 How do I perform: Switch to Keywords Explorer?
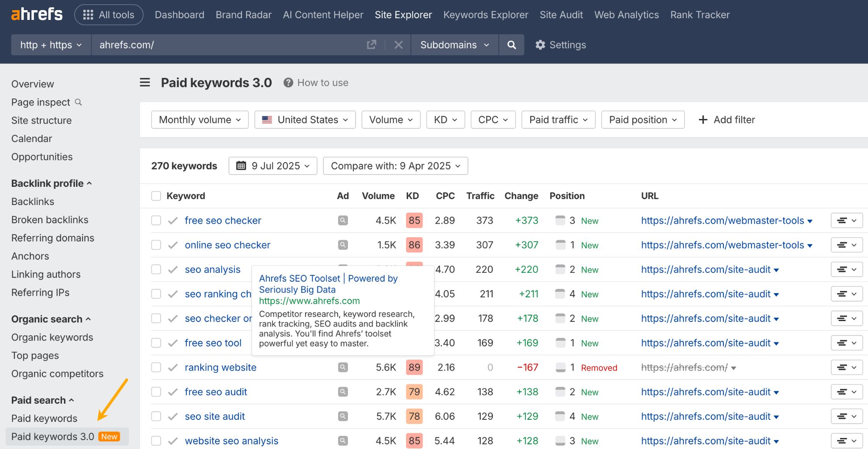486,14
